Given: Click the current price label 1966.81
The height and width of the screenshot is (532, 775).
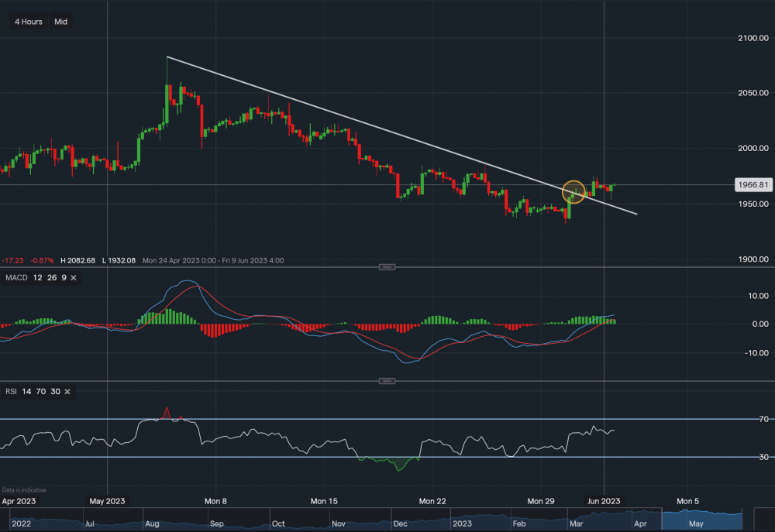Looking at the screenshot, I should click(751, 185).
